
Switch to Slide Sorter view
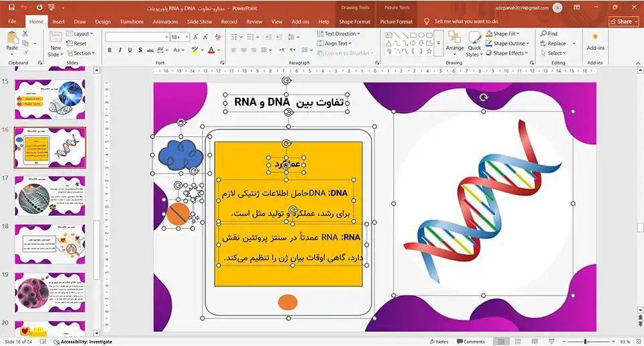pos(518,341)
